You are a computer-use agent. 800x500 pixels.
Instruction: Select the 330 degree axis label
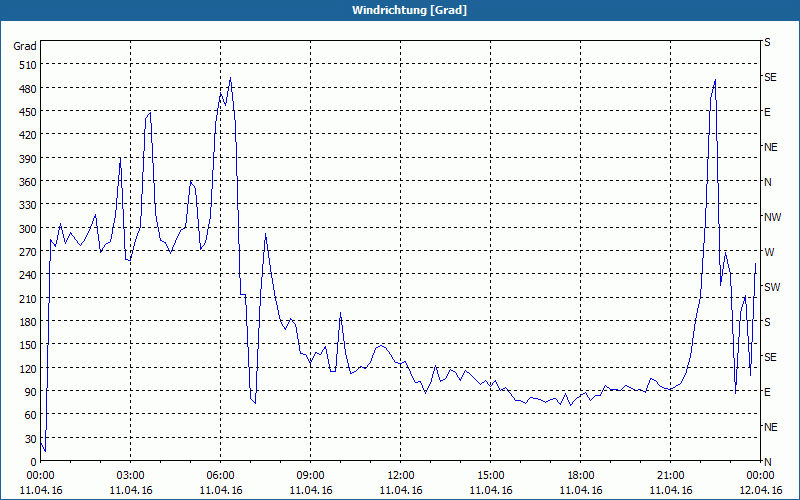[28, 205]
